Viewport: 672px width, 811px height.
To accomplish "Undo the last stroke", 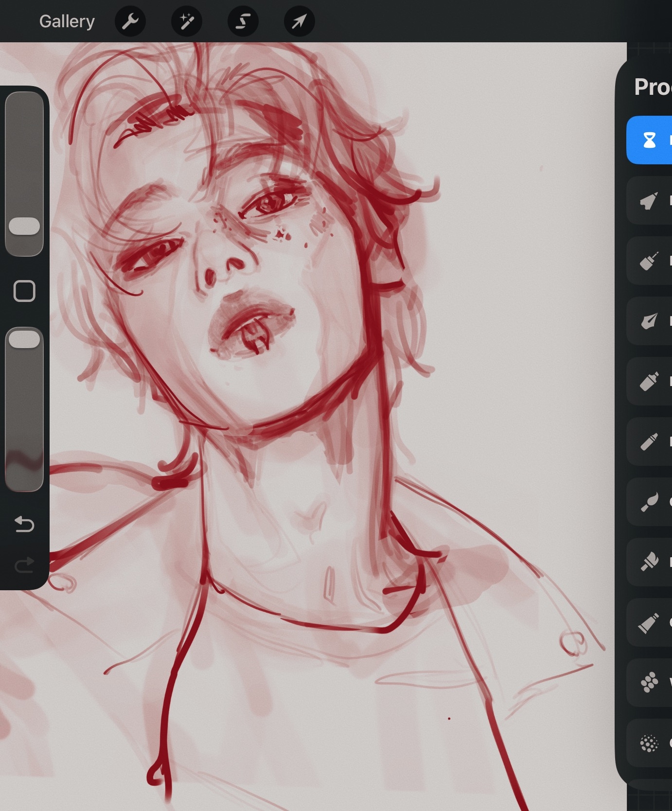I will tap(24, 524).
